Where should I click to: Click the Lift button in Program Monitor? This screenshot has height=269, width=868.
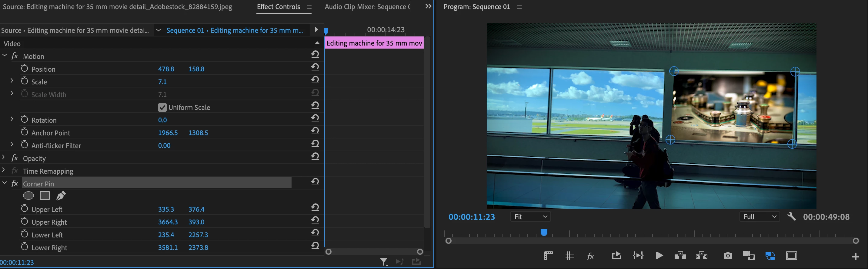680,256
